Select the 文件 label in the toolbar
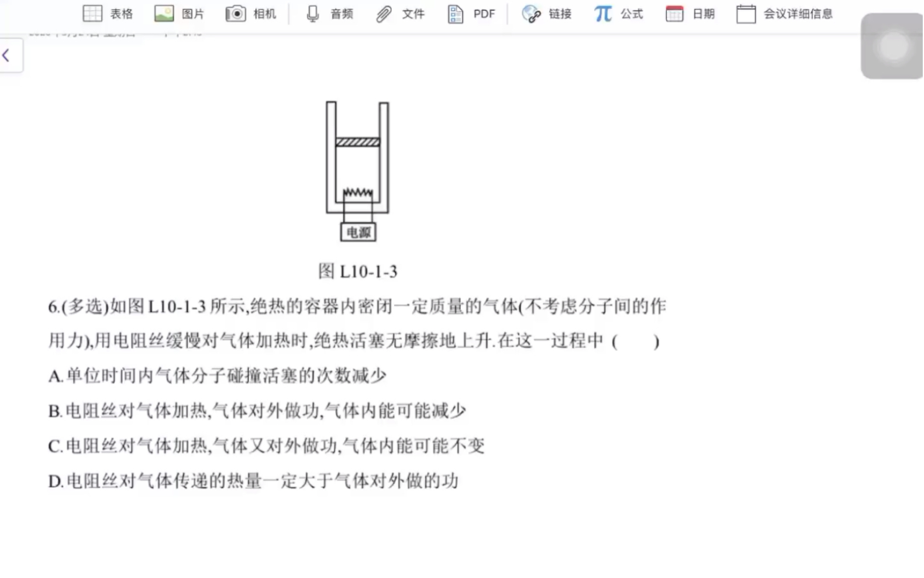 (x=413, y=14)
